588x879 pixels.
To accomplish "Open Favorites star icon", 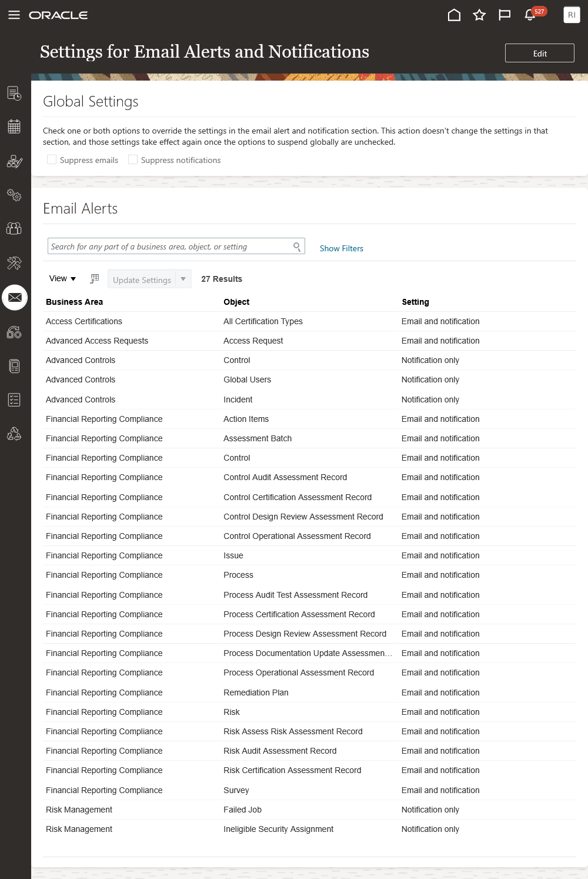I will pyautogui.click(x=479, y=15).
